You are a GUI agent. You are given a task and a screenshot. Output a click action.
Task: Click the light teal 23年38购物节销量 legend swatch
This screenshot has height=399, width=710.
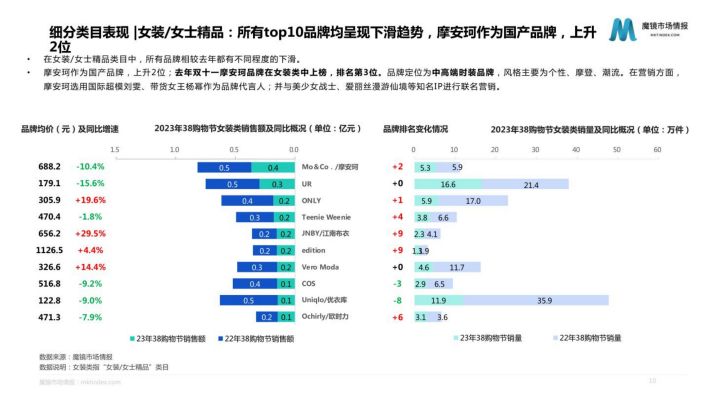click(456, 338)
